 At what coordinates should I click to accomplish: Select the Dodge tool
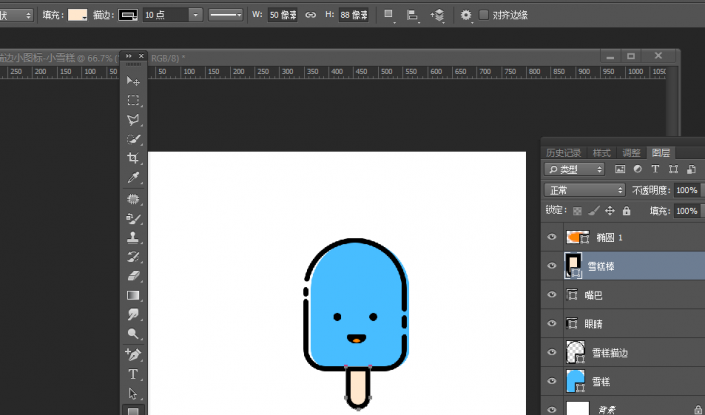pos(133,334)
